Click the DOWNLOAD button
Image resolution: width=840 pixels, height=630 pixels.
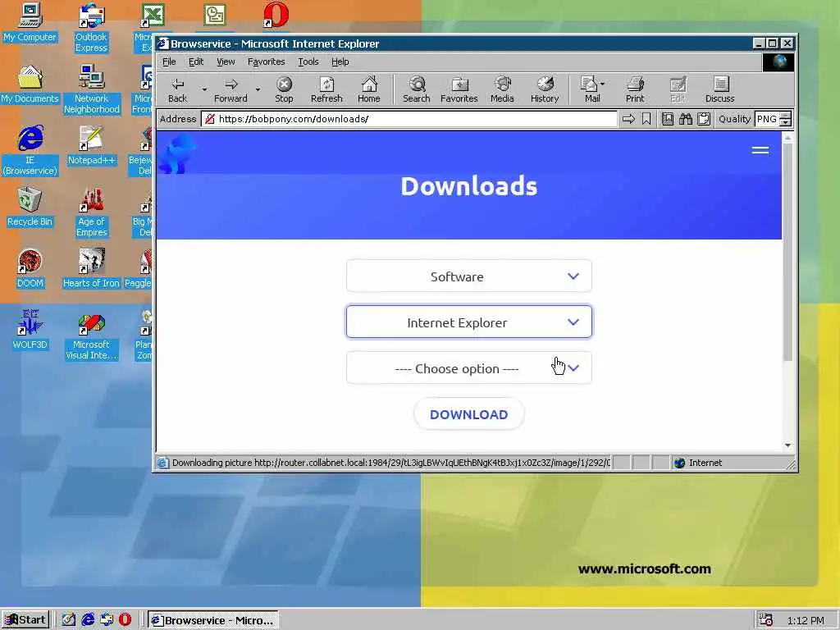pos(468,414)
